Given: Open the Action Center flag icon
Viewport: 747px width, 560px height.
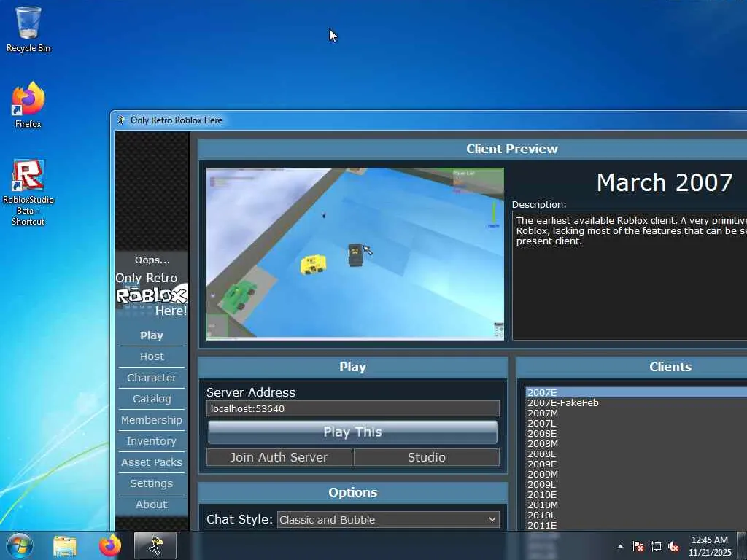Looking at the screenshot, I should coord(638,546).
